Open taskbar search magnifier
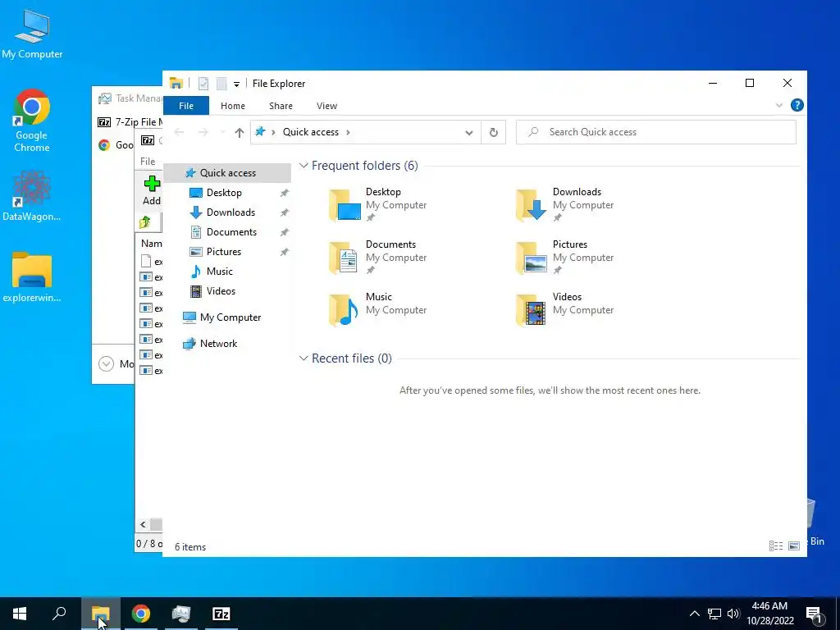Image resolution: width=840 pixels, height=630 pixels. [59, 614]
